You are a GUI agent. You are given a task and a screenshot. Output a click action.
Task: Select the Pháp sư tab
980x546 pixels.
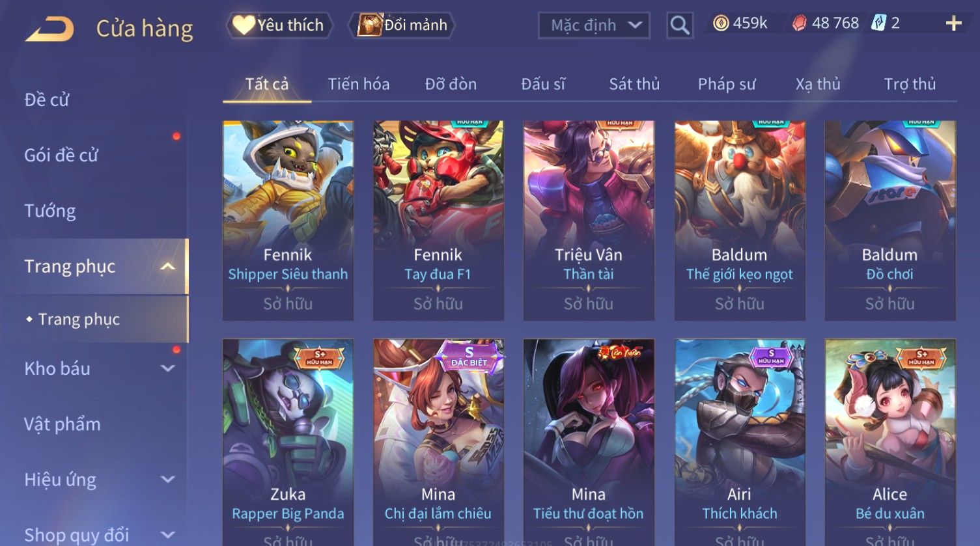tap(727, 84)
